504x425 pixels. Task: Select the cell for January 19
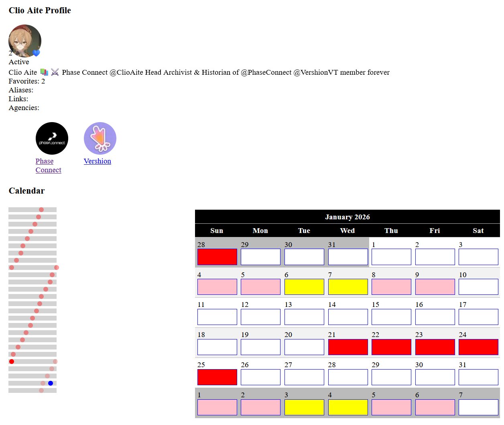[x=260, y=347]
